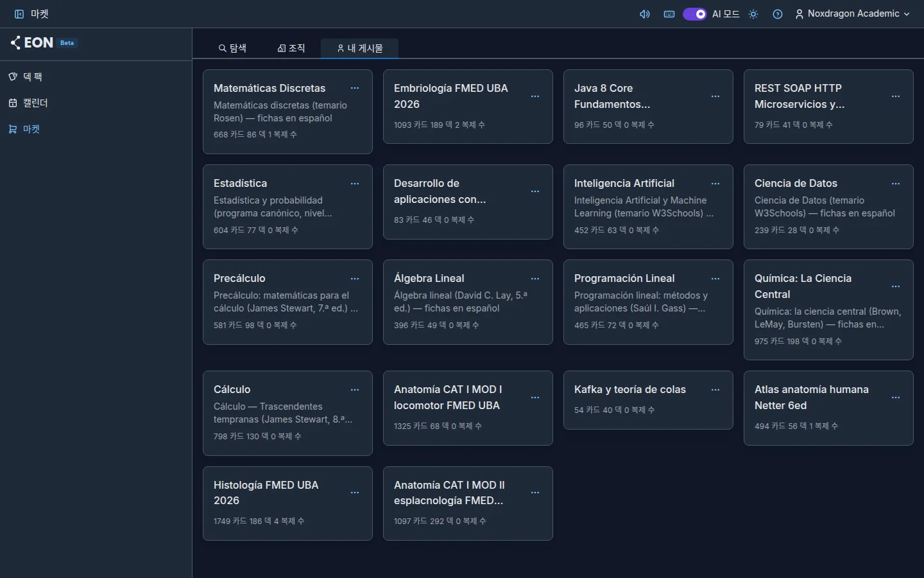Open options menu for Estadística card
The width and height of the screenshot is (924, 578).
pyautogui.click(x=355, y=184)
